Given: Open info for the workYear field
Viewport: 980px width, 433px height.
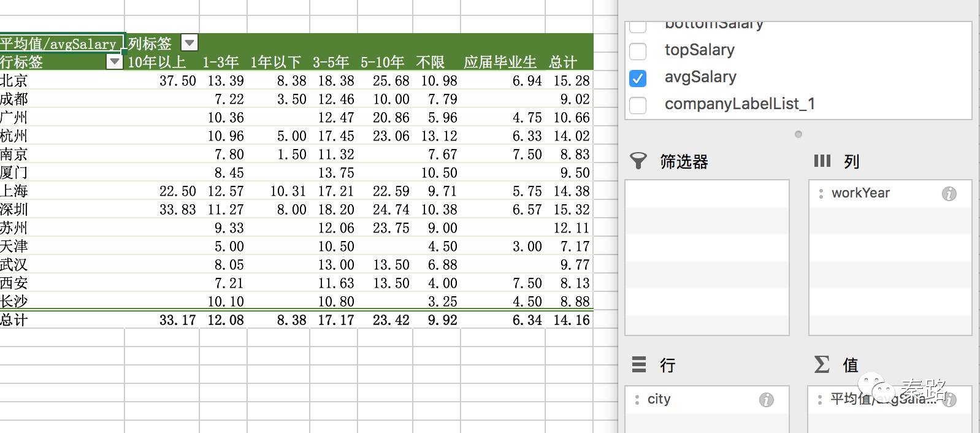Looking at the screenshot, I should click(x=949, y=194).
